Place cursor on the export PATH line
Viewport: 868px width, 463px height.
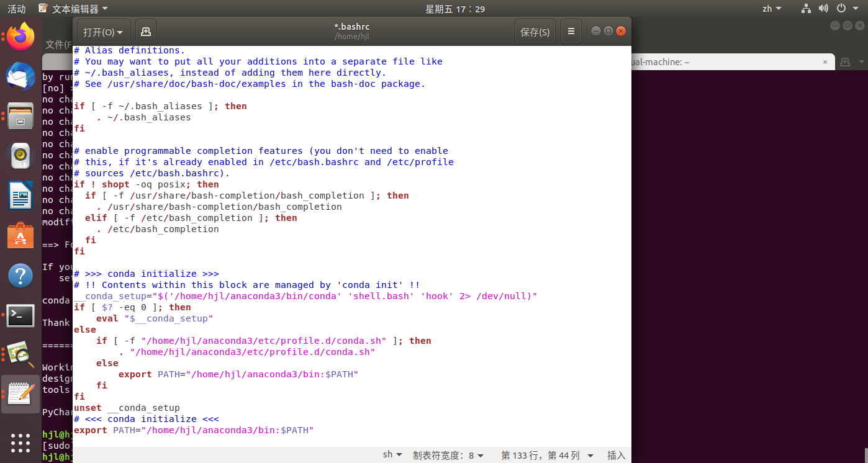coord(186,430)
